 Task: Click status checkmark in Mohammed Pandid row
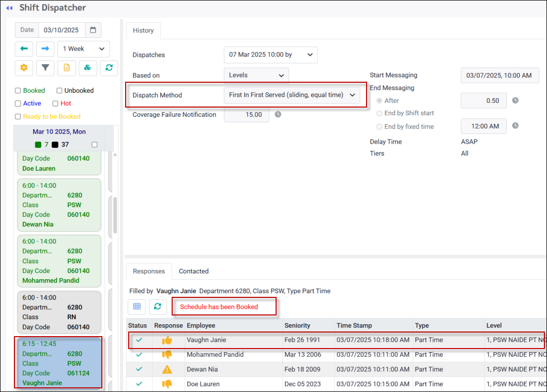click(139, 354)
